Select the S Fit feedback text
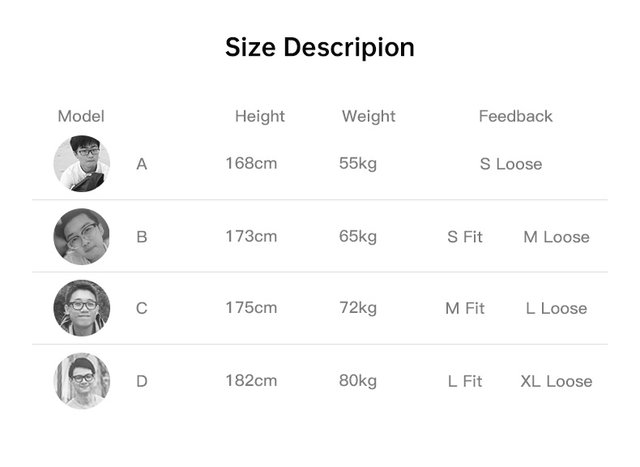Image resolution: width=640 pixels, height=467 pixels. (465, 237)
